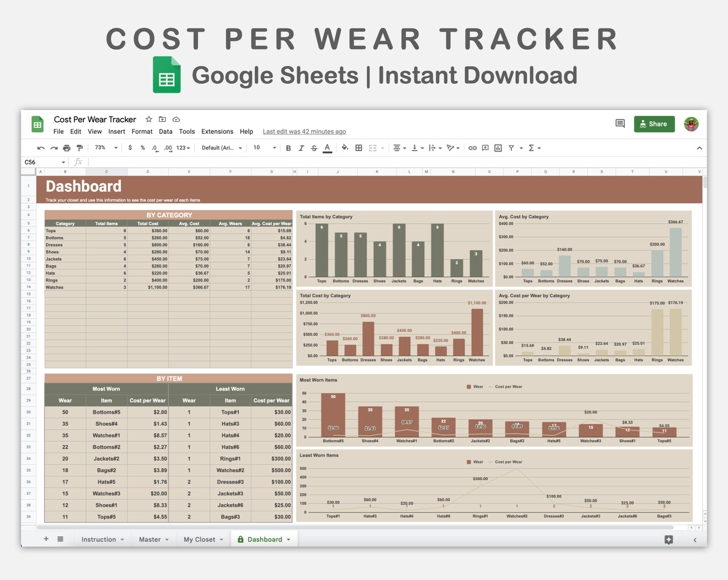Decrease decimal places
The height and width of the screenshot is (580, 728).
tap(155, 148)
